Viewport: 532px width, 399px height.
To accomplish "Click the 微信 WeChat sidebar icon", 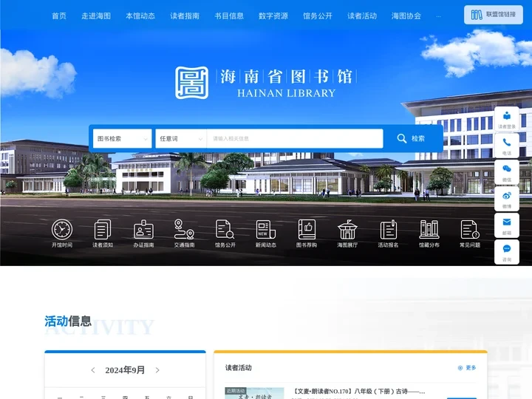I will tap(507, 172).
